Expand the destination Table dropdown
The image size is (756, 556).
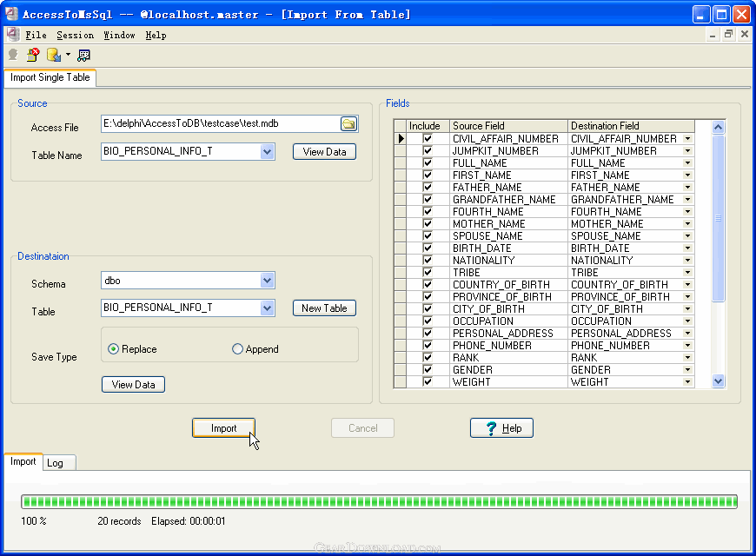click(x=267, y=308)
